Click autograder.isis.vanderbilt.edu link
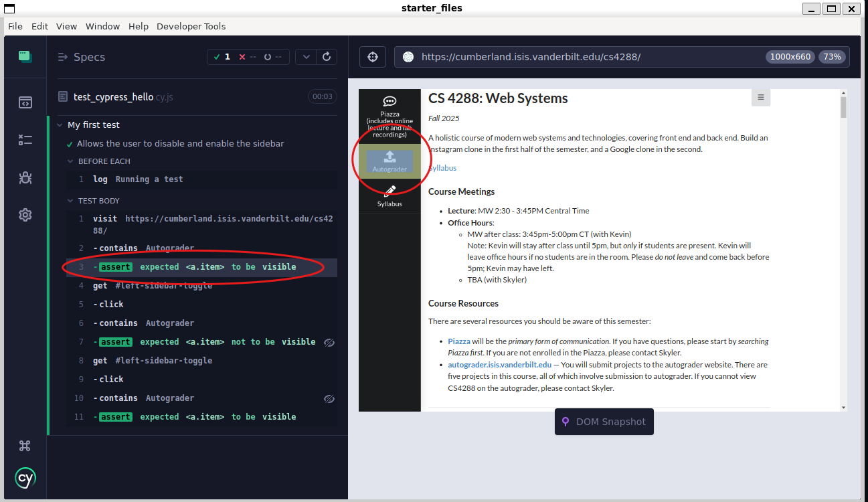The height and width of the screenshot is (502, 868). coord(499,365)
